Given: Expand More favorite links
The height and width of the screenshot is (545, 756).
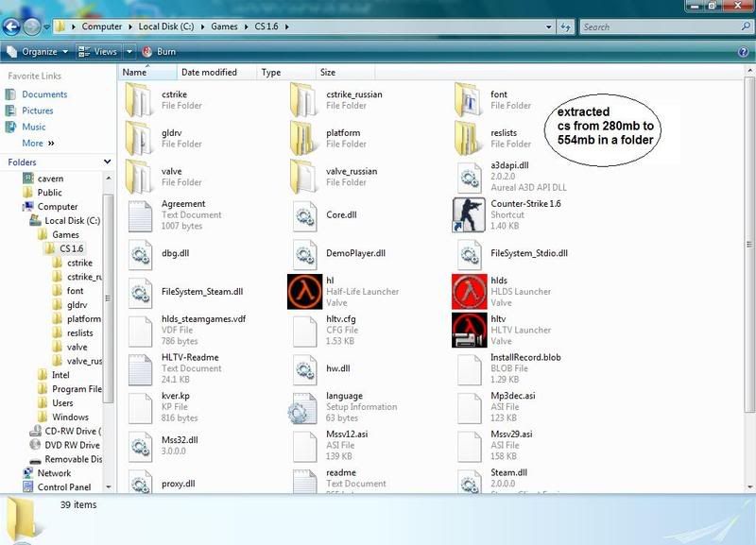Looking at the screenshot, I should coord(38,143).
